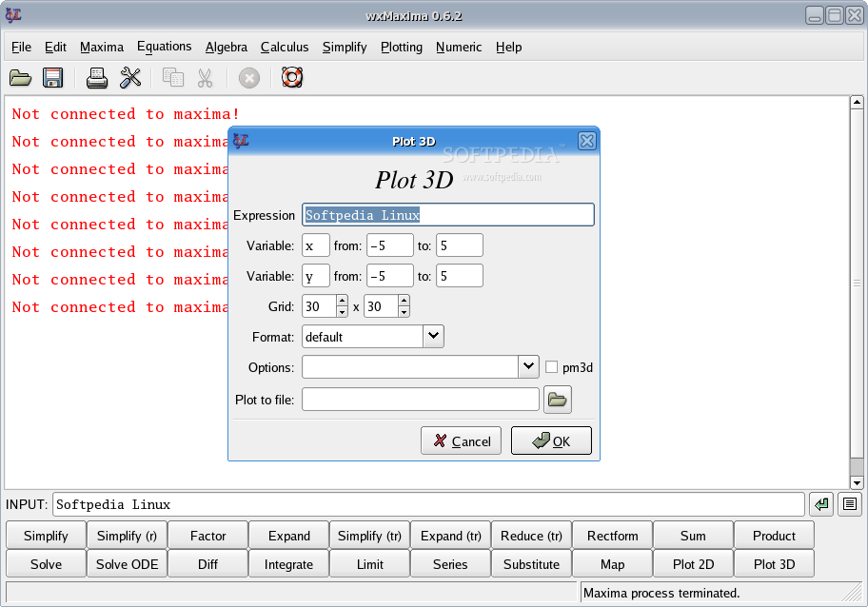This screenshot has height=607, width=868.
Task: Click the Diff button
Action: coord(208,564)
